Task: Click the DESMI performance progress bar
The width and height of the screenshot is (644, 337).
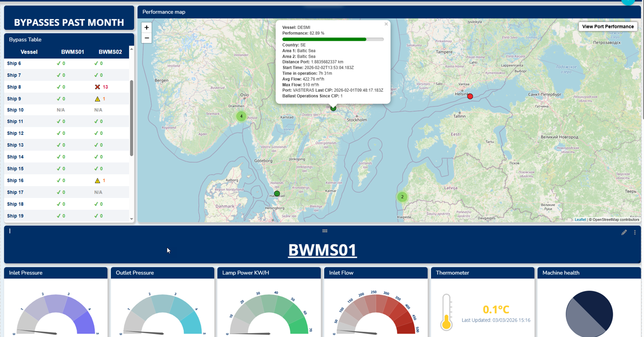Action: (x=333, y=39)
